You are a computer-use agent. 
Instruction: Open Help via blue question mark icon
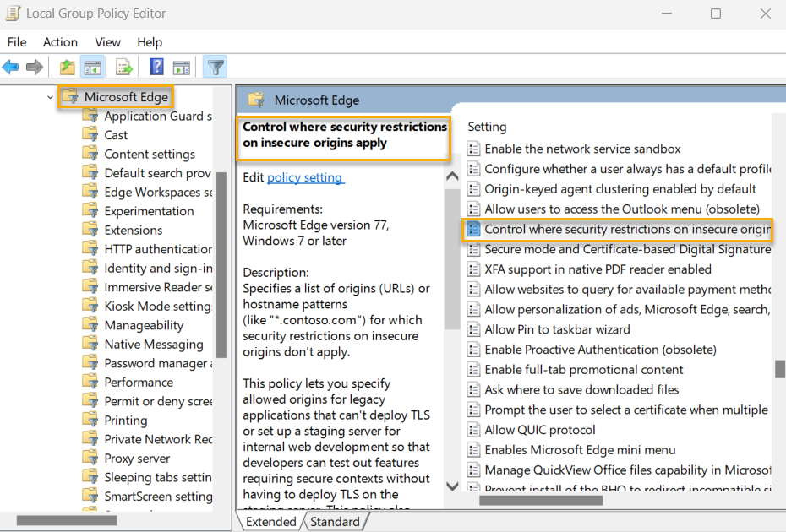156,68
